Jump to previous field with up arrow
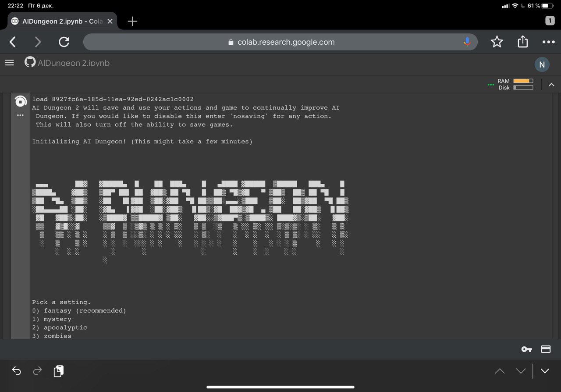 500,371
